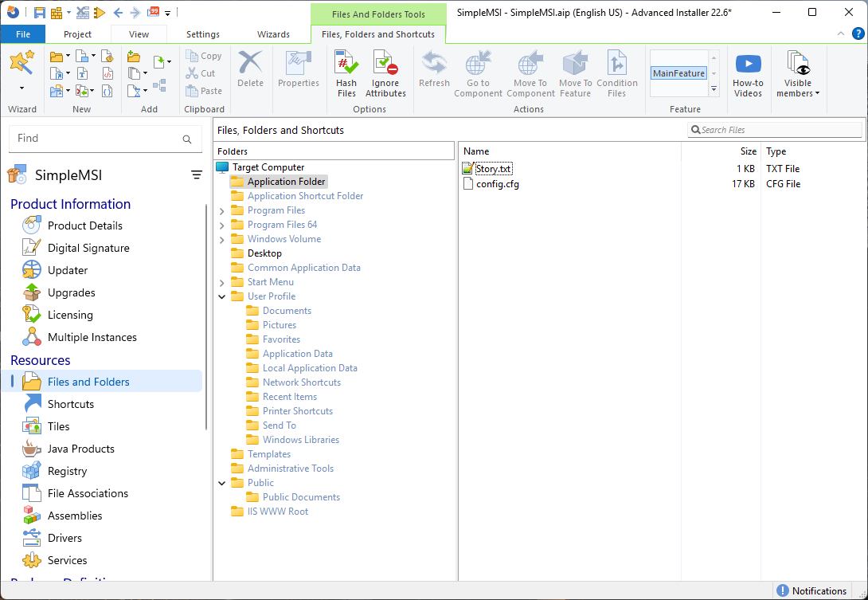Open the dropdown arrow under Wizard

point(22,88)
